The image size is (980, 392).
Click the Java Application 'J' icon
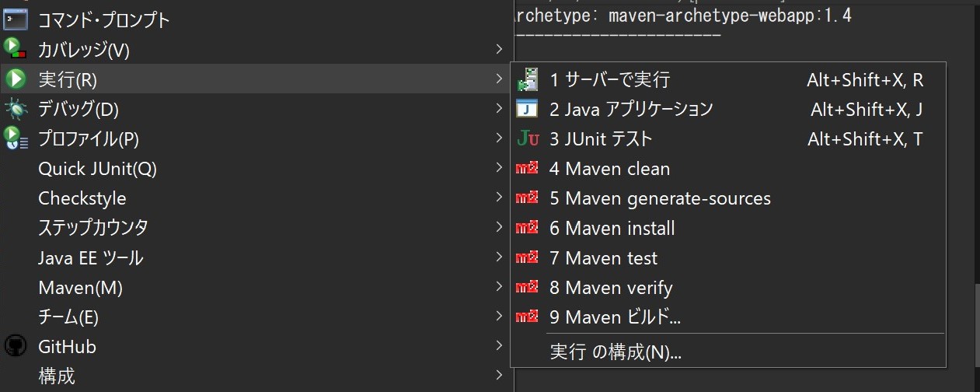(528, 109)
